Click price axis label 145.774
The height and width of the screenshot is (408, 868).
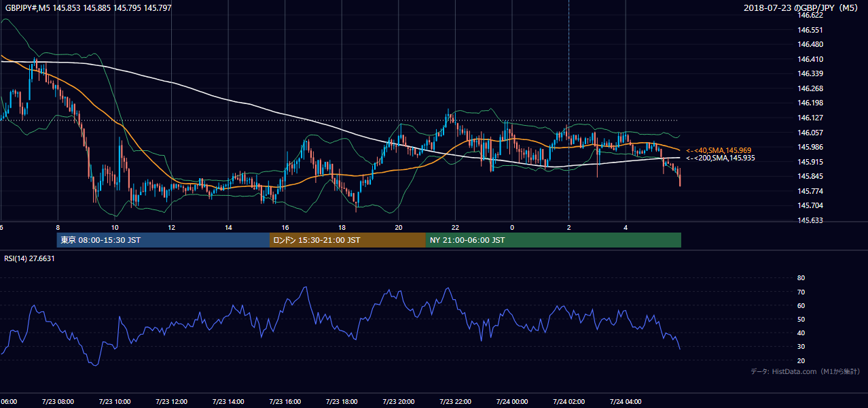[x=811, y=191]
